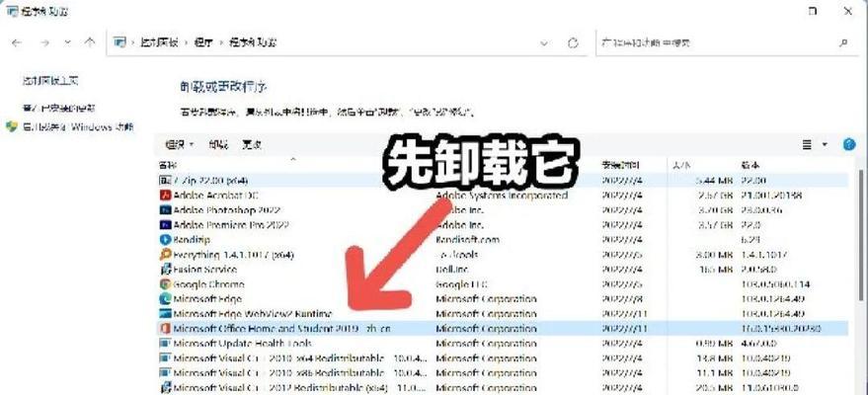Click size "5.44 MB"
The height and width of the screenshot is (395, 868).
[x=715, y=181]
